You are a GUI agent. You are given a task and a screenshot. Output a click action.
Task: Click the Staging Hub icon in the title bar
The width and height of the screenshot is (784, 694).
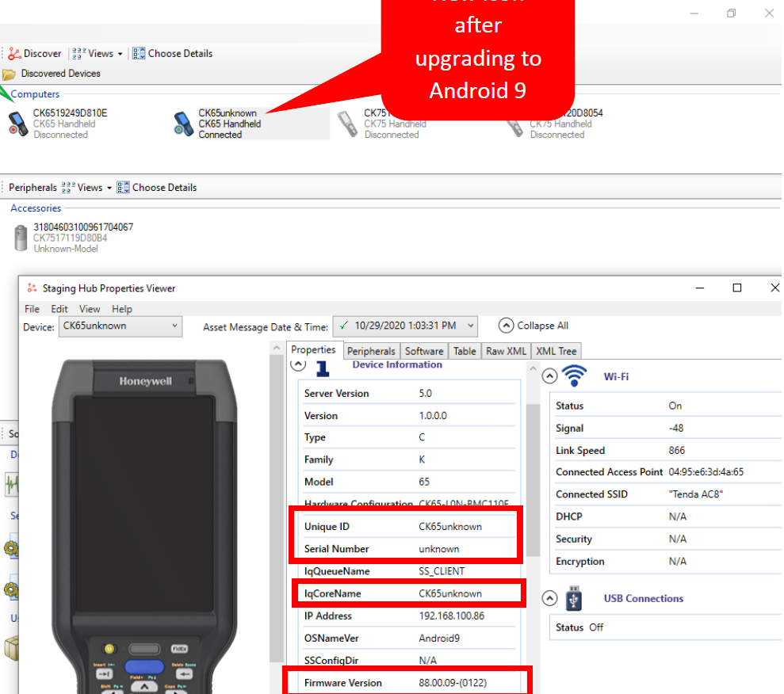31,287
